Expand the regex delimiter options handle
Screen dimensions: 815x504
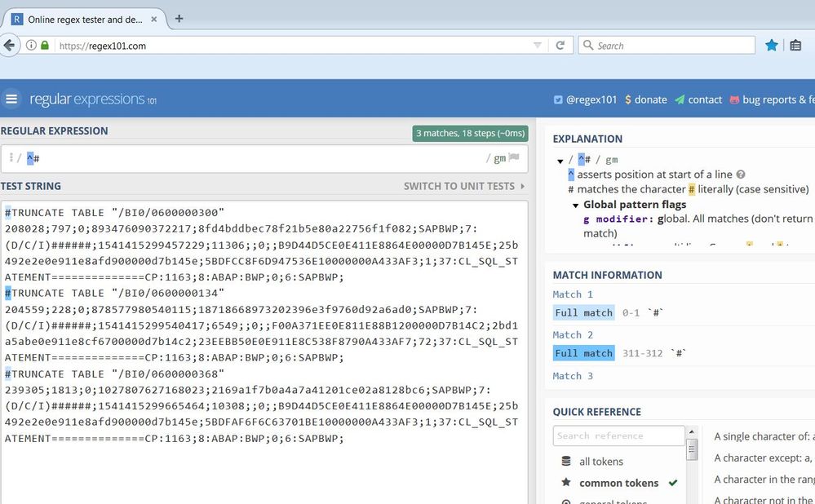(11, 158)
